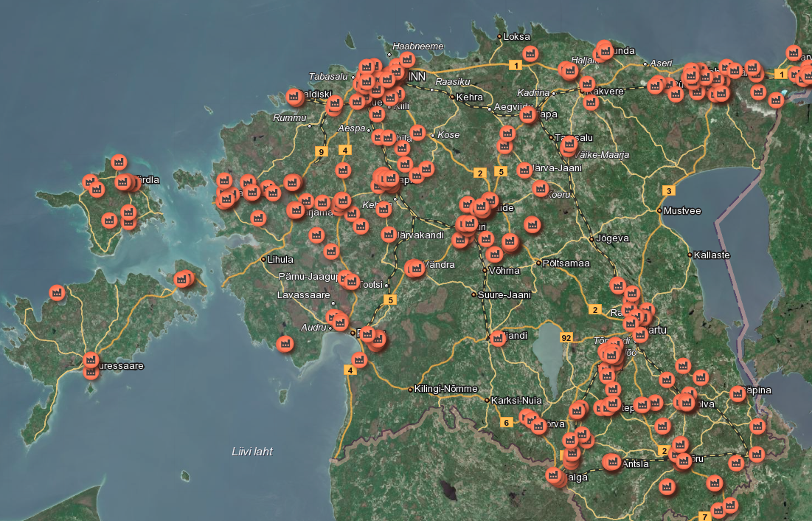Click the Kehra town label
Image resolution: width=812 pixels, height=521 pixels.
pos(469,97)
